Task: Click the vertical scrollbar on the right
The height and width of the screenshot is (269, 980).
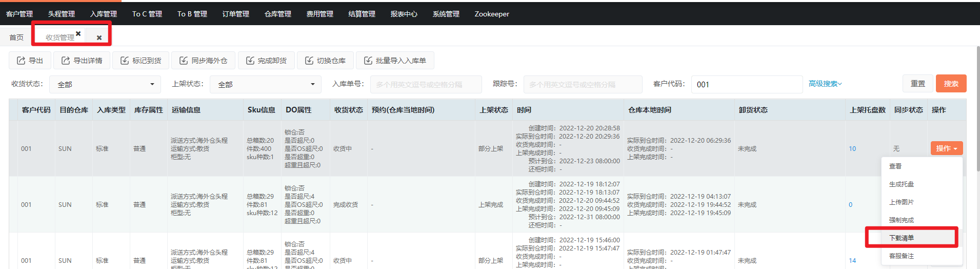Action: pos(977,108)
